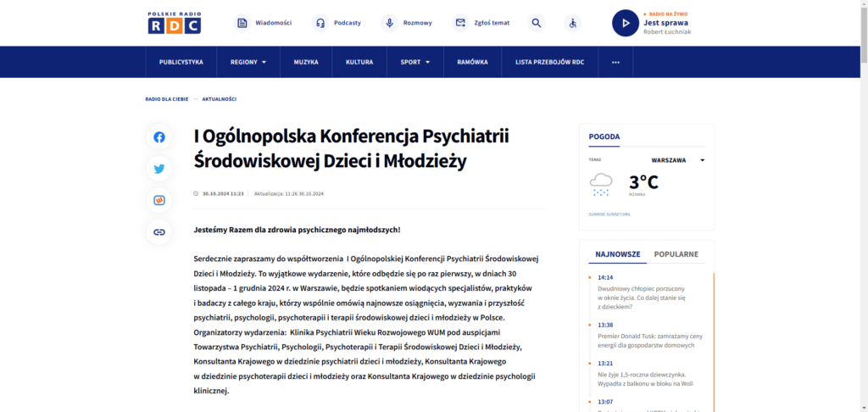Screen dimensions: 868x412
Task: Open the search magnifier icon
Action: 536,23
